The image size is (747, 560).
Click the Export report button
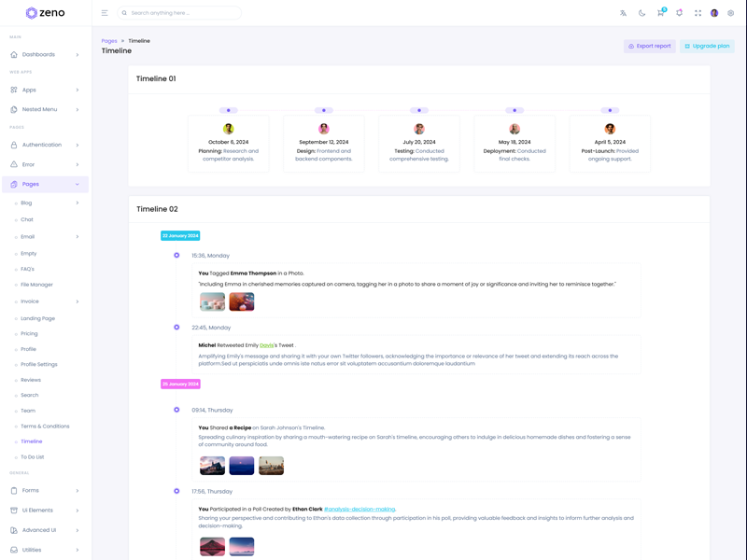pyautogui.click(x=649, y=46)
